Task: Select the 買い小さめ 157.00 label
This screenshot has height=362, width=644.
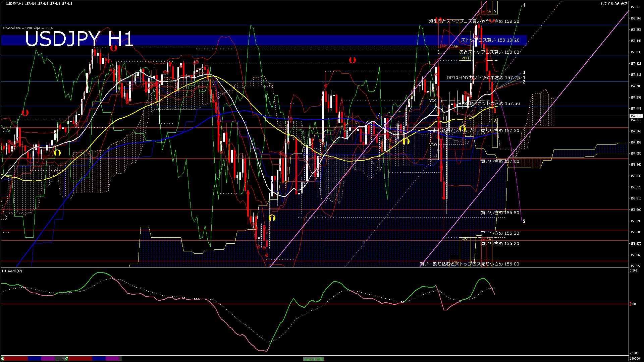Action: 500,162
